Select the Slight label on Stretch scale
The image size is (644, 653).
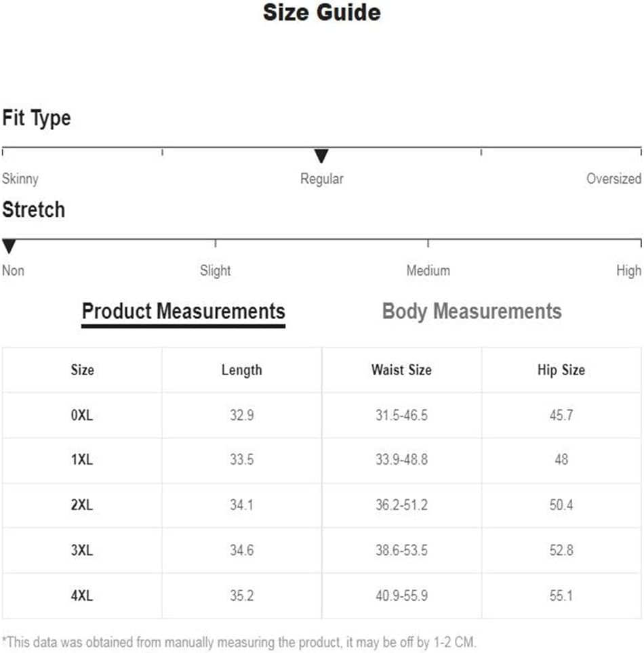click(x=215, y=271)
